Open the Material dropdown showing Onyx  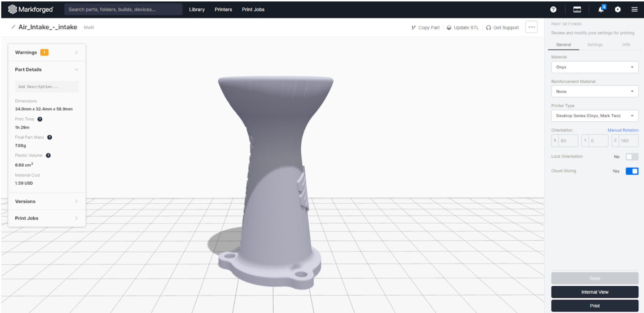(x=595, y=67)
